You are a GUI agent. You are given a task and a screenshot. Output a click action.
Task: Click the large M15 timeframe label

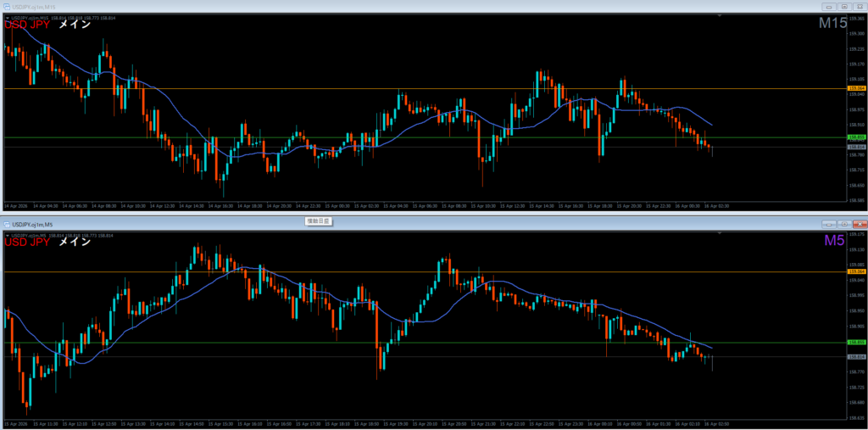click(x=833, y=23)
